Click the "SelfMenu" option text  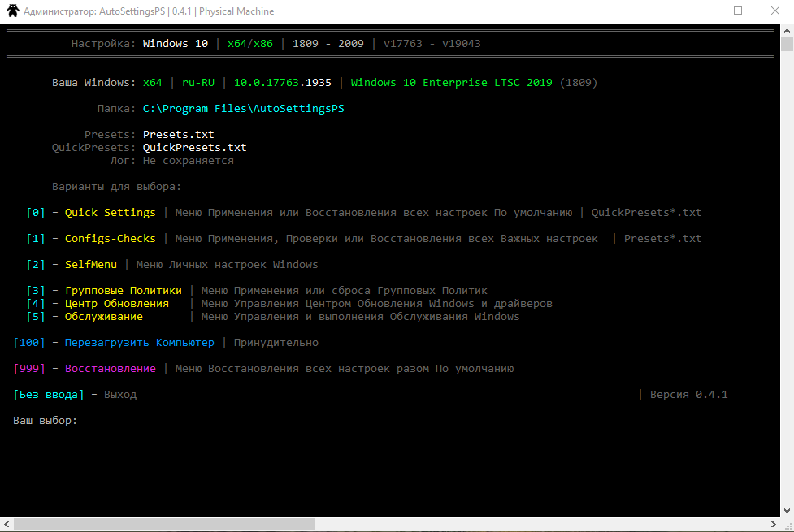tap(91, 264)
